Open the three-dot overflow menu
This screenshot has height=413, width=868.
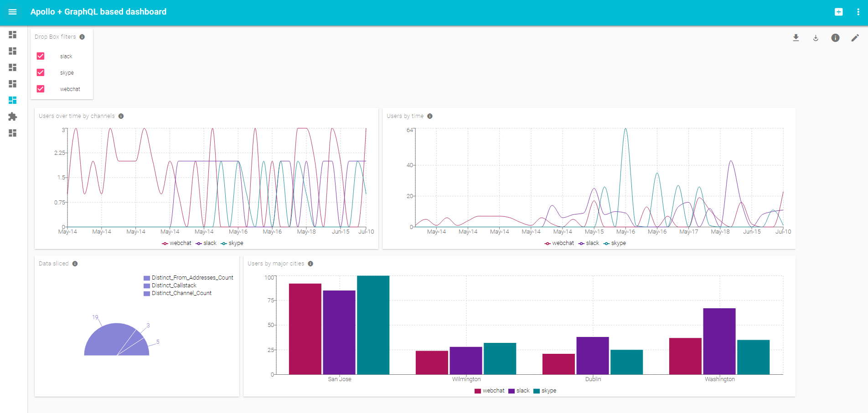pyautogui.click(x=858, y=12)
